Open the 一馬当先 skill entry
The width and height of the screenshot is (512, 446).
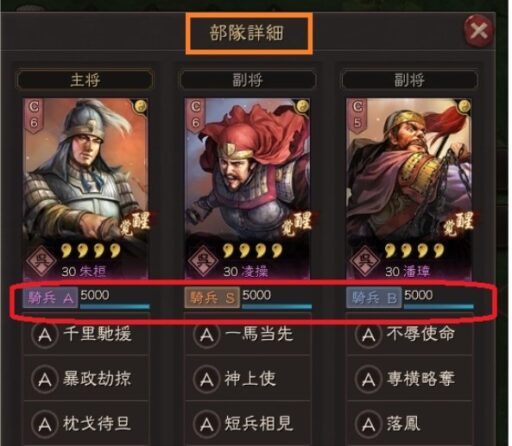pos(248,334)
